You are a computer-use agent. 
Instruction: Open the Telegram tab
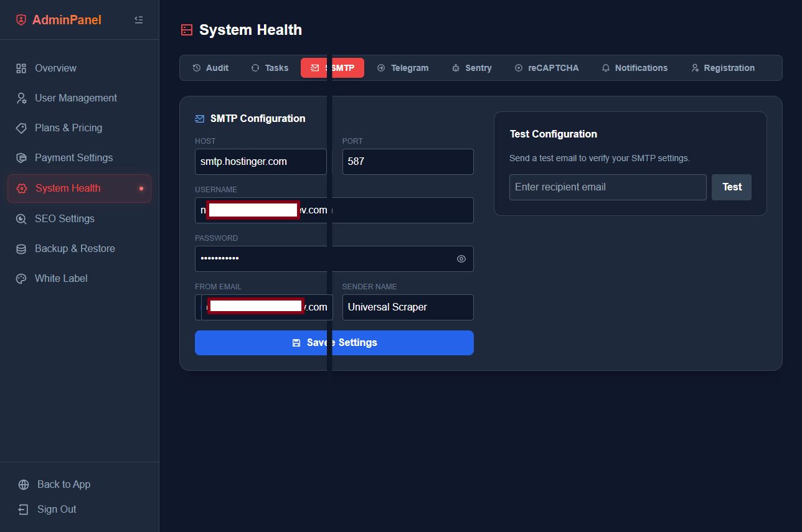tap(403, 68)
